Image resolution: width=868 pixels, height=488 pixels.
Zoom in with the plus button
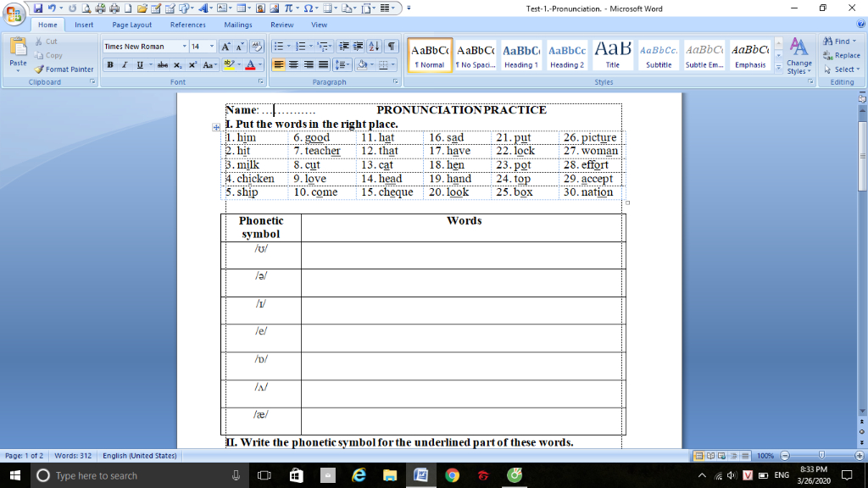(860, 456)
